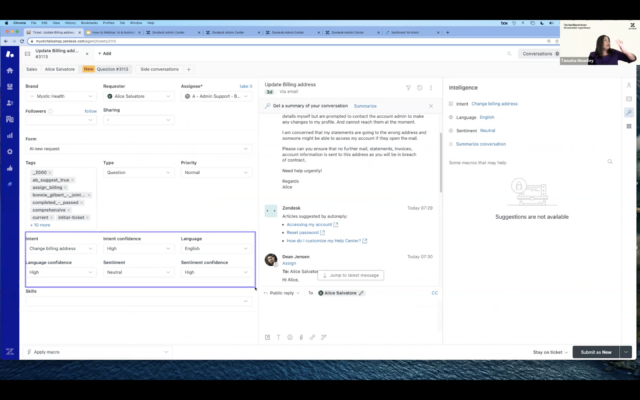The width and height of the screenshot is (640, 400).
Task: Open Organizations icon in left sidebar
Action: click(x=10, y=119)
